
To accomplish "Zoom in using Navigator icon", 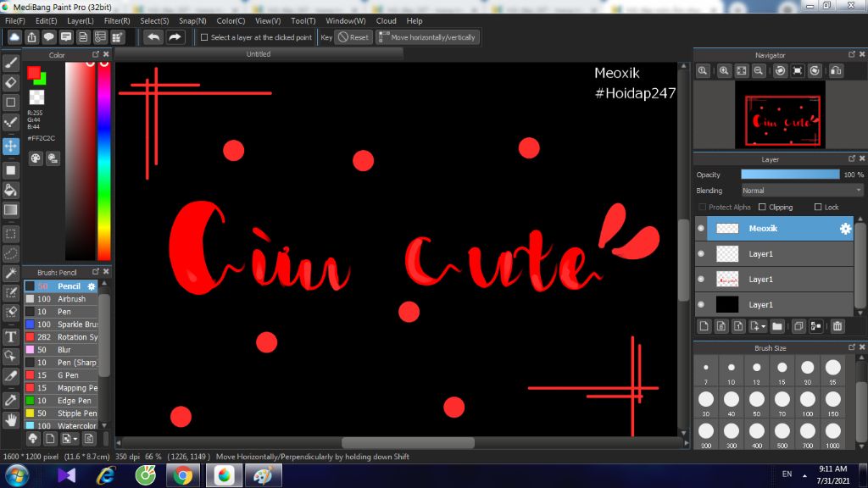I will pos(724,71).
